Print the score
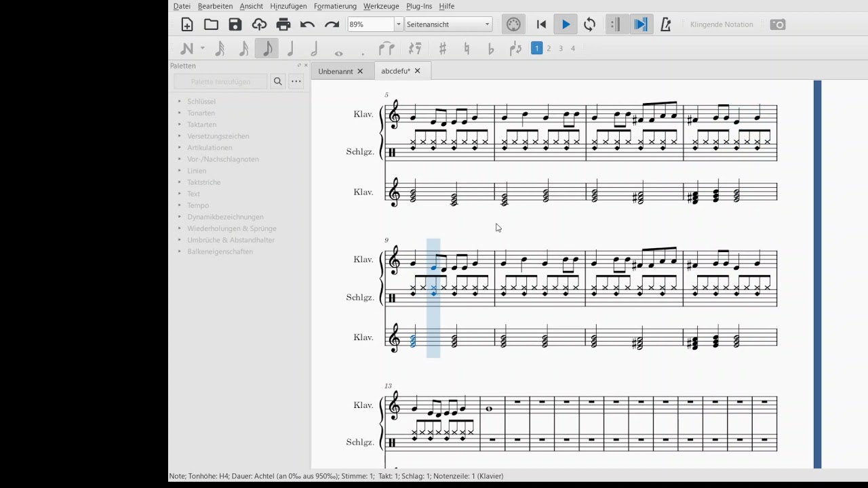The image size is (868, 488). pos(283,25)
